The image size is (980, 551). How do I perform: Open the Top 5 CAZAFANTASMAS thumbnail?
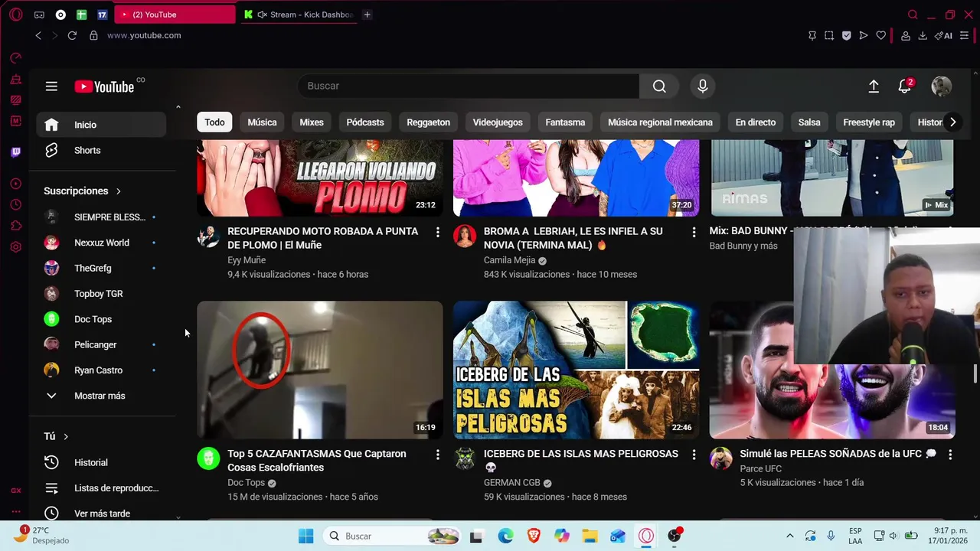[320, 370]
